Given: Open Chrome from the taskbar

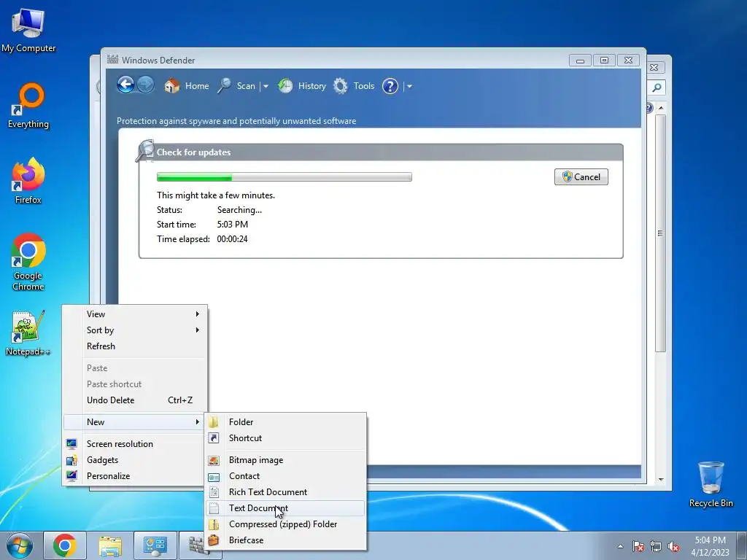Looking at the screenshot, I should 65,545.
